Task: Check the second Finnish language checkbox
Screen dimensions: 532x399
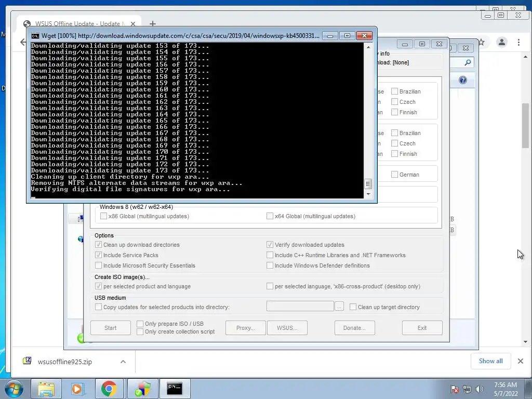Action: pyautogui.click(x=395, y=154)
